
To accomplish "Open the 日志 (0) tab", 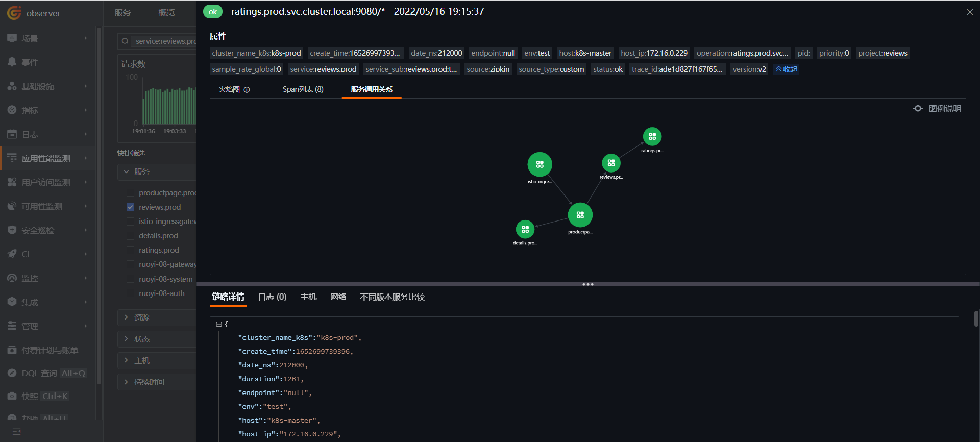I will click(x=273, y=297).
